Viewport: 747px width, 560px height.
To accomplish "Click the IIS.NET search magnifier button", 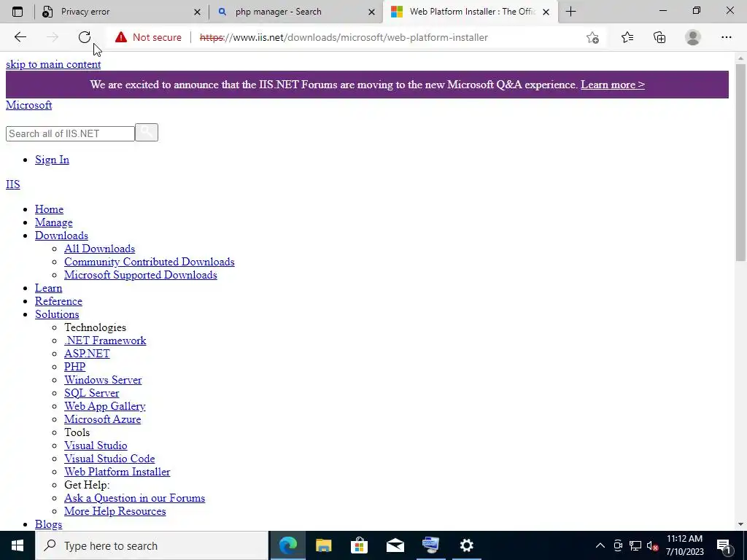I will (146, 133).
